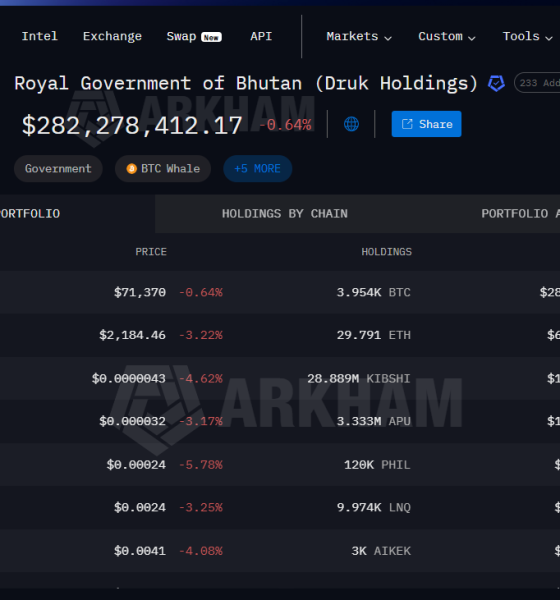Click the 9.974K LNQ holdings cell

tap(374, 507)
